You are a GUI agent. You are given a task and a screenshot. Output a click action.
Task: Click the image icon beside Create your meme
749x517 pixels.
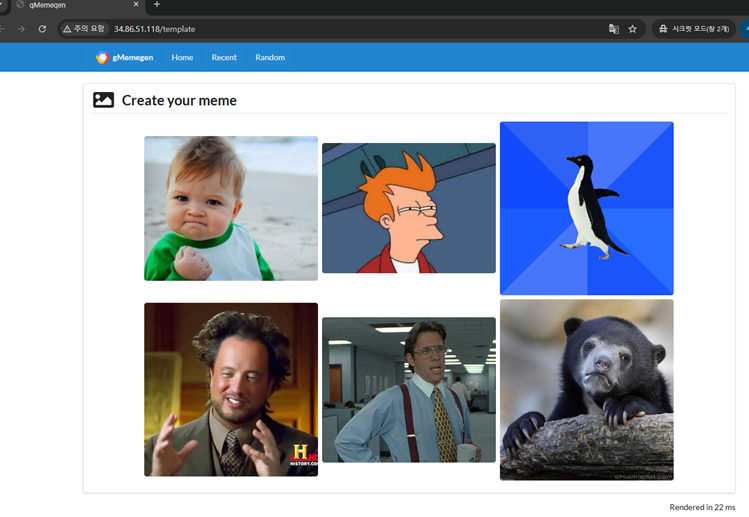[104, 100]
